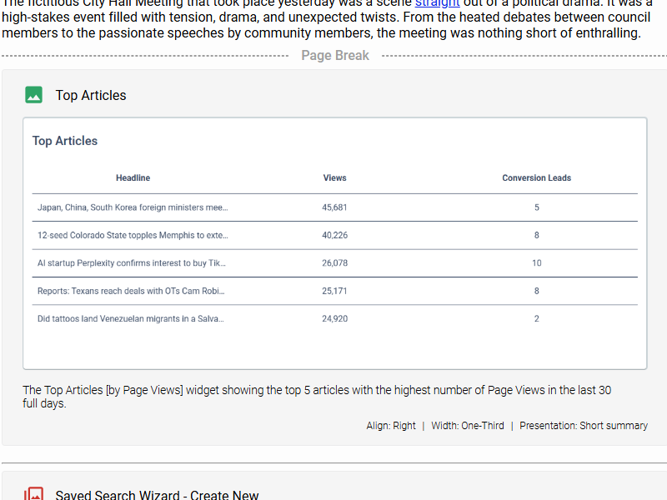Open the Japan, China, South Korea article

coord(132,208)
